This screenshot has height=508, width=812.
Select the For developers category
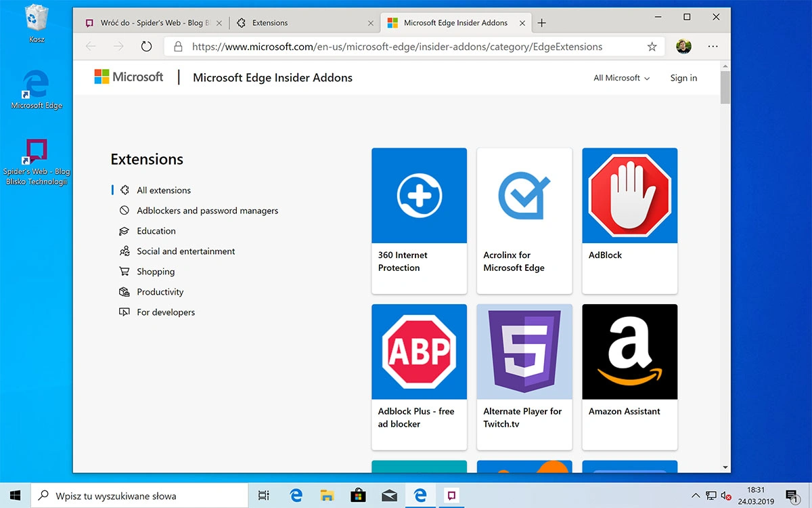(166, 312)
